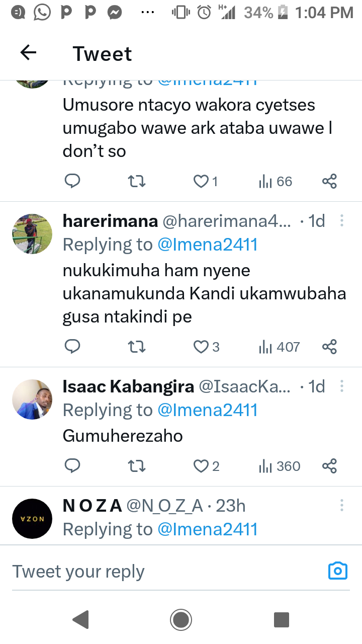
Task: Retweet the Umusore ntacyo reply
Action: [x=137, y=181]
